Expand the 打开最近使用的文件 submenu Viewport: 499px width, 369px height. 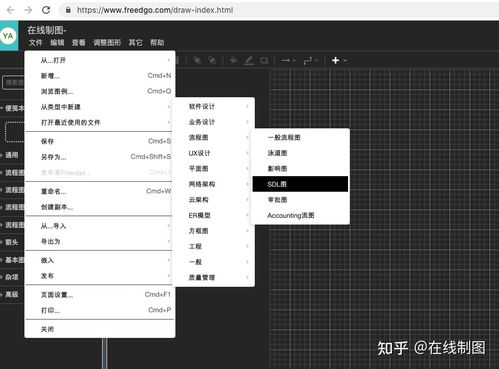click(x=100, y=122)
